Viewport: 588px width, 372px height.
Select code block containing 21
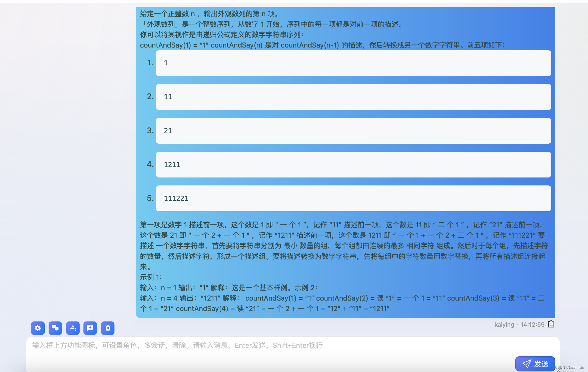[x=353, y=131]
